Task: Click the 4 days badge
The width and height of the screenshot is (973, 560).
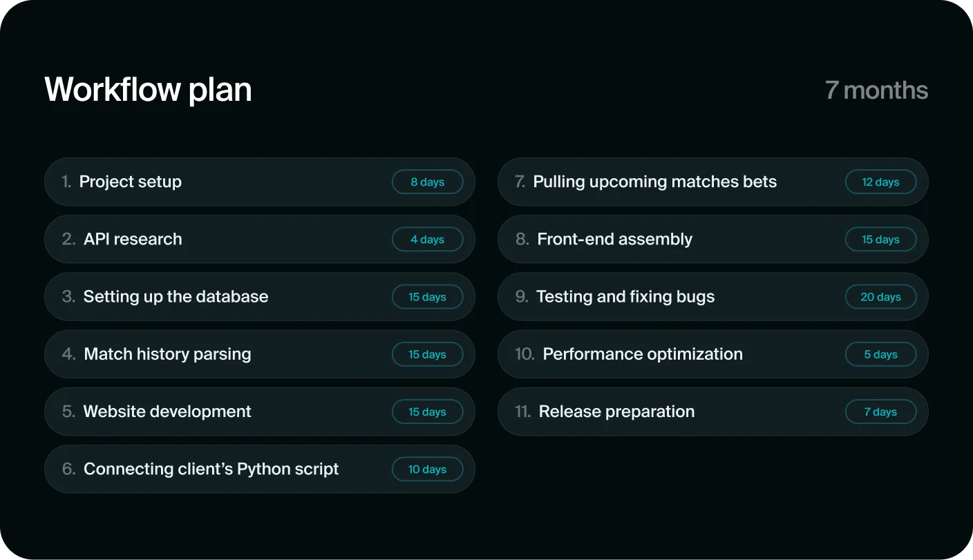Action: coord(428,239)
